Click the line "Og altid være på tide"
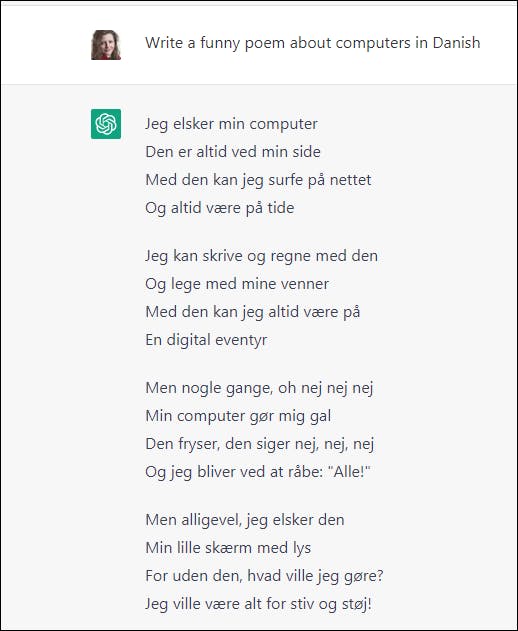 pyautogui.click(x=220, y=208)
